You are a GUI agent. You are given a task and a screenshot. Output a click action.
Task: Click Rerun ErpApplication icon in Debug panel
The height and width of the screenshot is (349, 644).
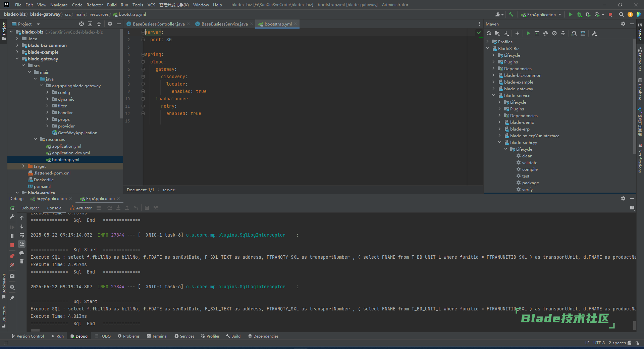pyautogui.click(x=12, y=208)
